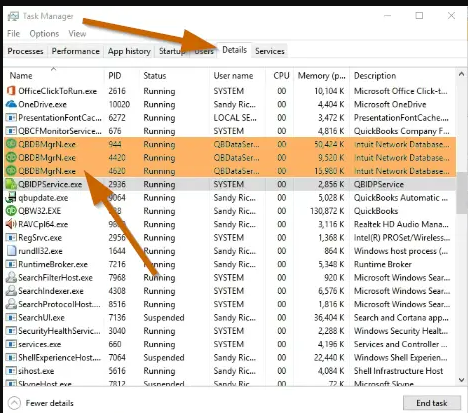This screenshot has height=413, width=468.
Task: Open the Options menu
Action: [x=44, y=34]
